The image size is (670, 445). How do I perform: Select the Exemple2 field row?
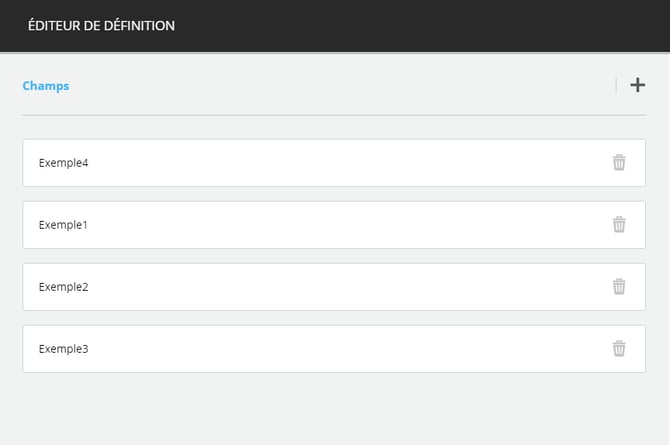(334, 286)
